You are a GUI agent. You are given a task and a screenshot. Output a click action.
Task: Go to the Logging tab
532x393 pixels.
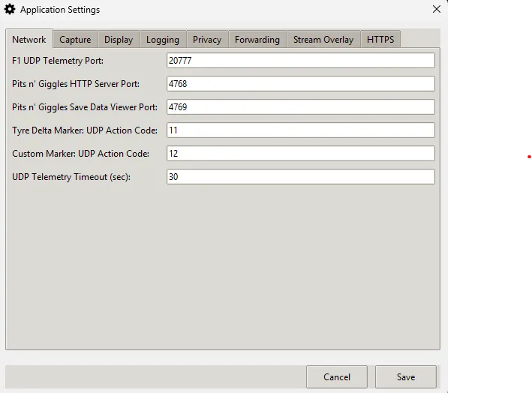[x=163, y=40]
